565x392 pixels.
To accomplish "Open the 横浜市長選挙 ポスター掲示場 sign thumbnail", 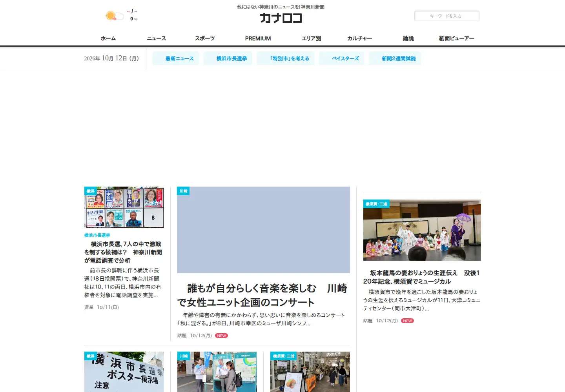I will click(124, 372).
